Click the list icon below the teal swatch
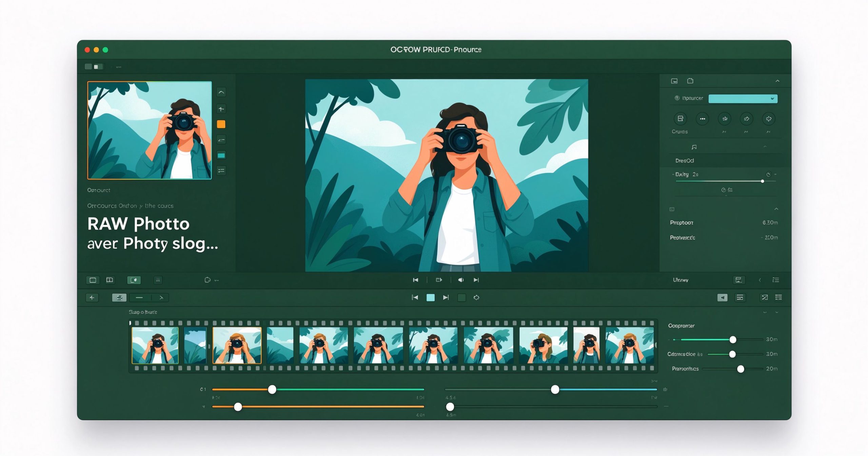Viewport: 868px width, 456px height. point(221,171)
